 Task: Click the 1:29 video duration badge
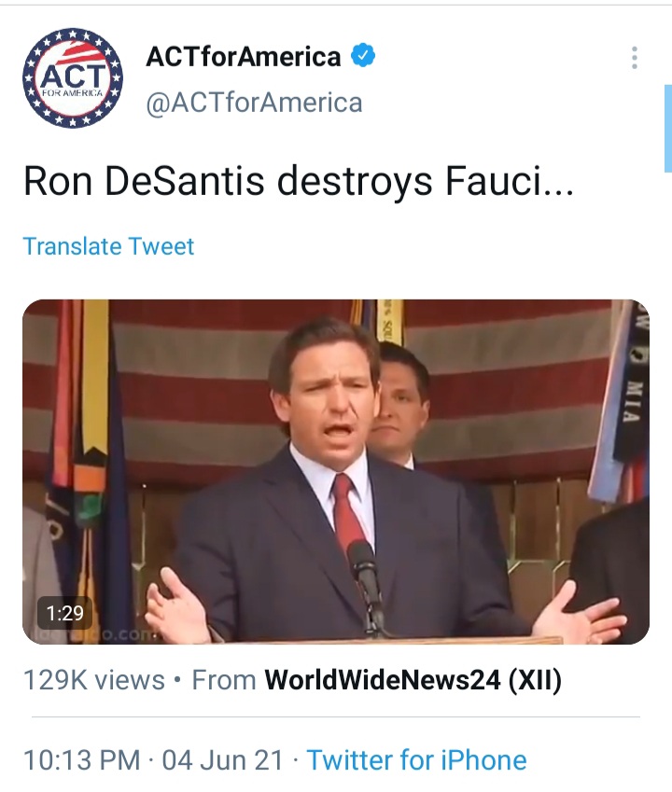tap(64, 613)
